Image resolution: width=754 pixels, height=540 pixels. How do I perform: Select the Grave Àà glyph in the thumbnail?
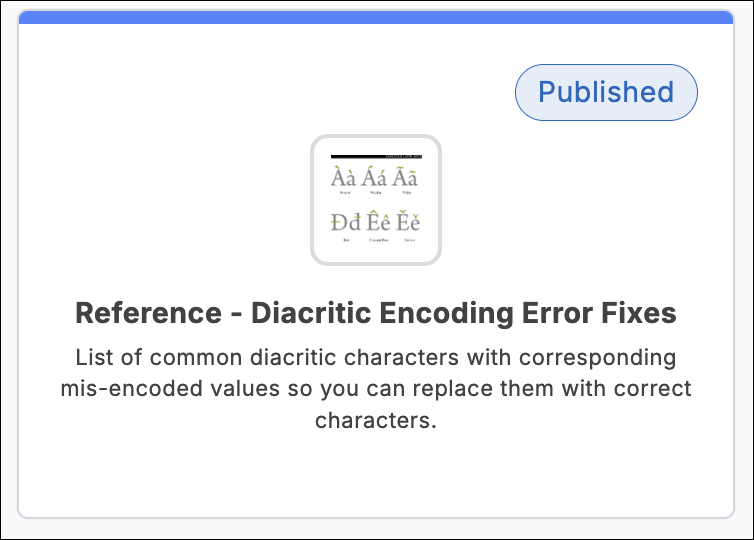pos(344,179)
